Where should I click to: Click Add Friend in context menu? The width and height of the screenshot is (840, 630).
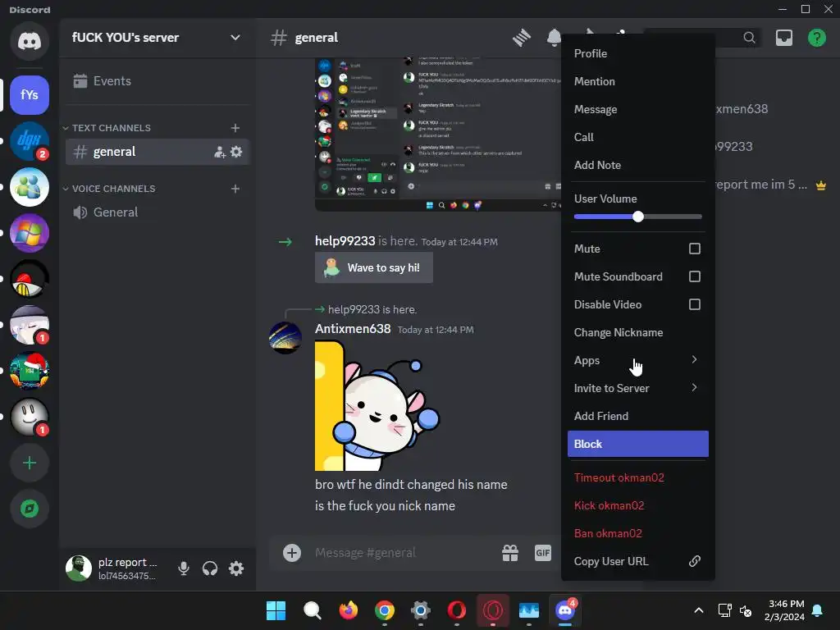638,416
